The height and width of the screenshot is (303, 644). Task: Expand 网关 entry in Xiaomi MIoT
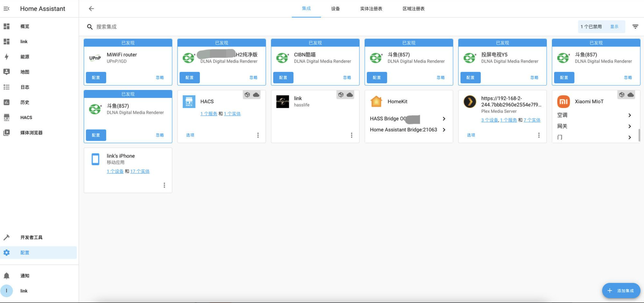(x=595, y=126)
